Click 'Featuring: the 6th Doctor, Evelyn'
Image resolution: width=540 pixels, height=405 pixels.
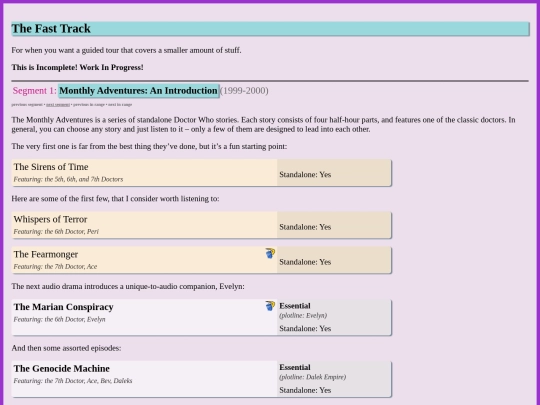click(59, 319)
